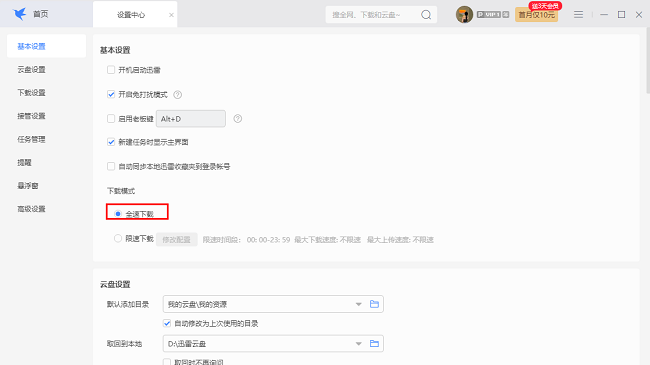Click the Xunlei bird logo icon
This screenshot has height=365, width=650.
19,14
